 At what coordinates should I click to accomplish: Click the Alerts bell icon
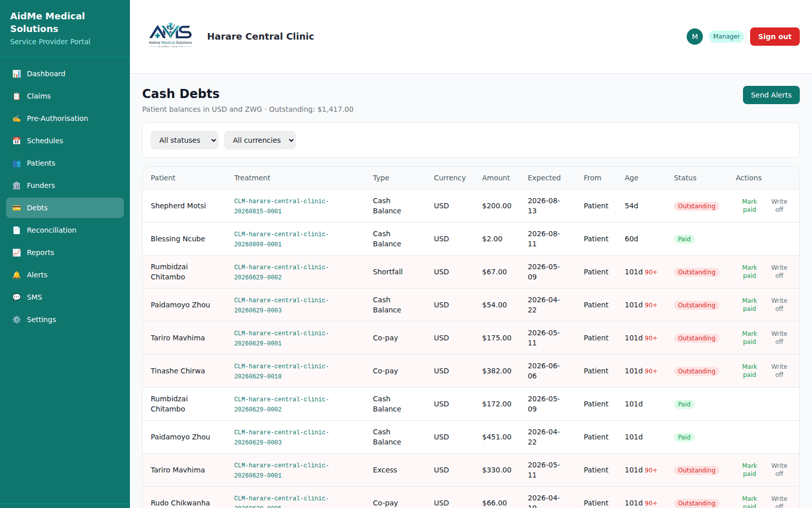(x=17, y=275)
